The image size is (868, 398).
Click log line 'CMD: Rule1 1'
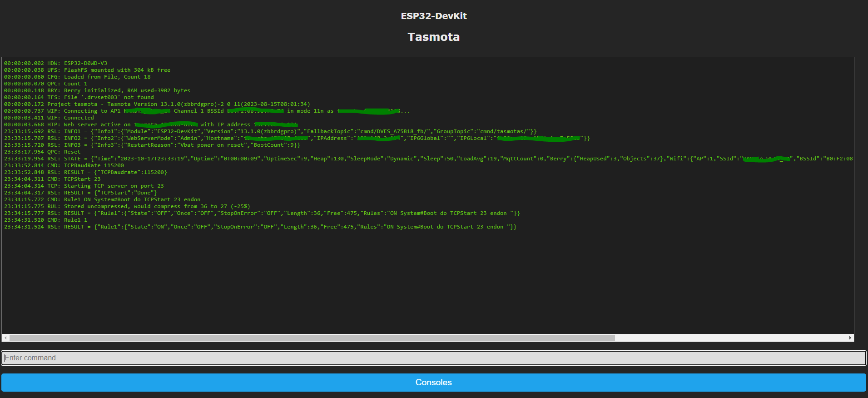[x=46, y=220]
